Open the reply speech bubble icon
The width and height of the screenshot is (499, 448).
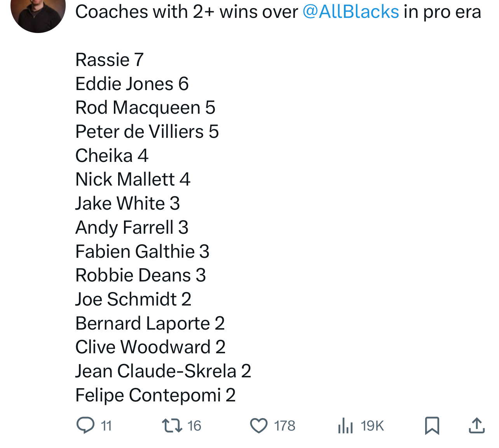pos(85,425)
